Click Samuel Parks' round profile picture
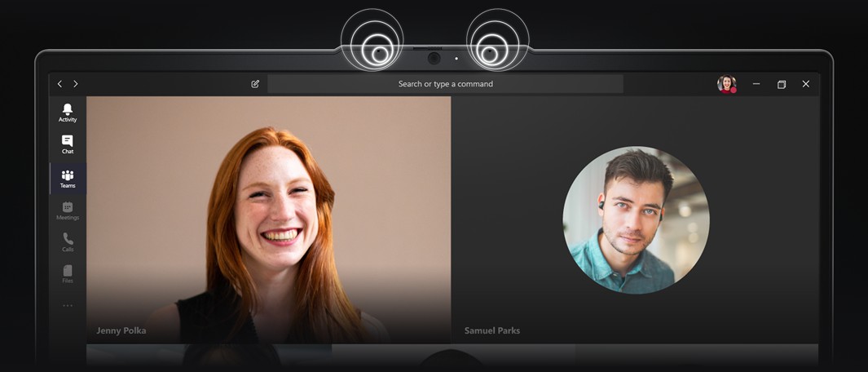This screenshot has height=372, width=868. pos(636,220)
